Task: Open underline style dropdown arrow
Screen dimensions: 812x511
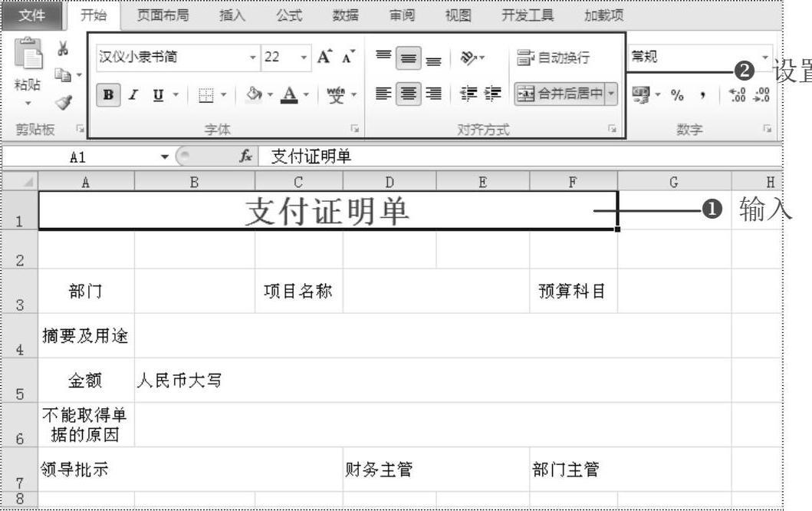Action: pyautogui.click(x=176, y=95)
